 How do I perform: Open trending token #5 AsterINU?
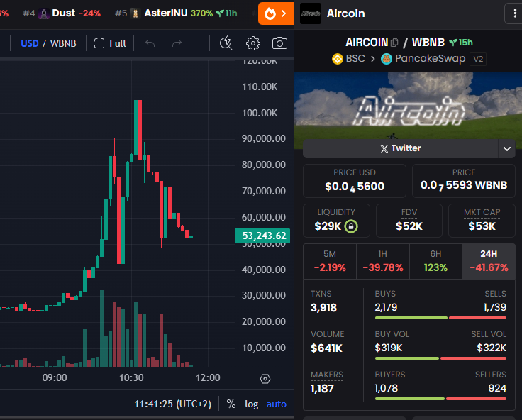click(x=176, y=13)
